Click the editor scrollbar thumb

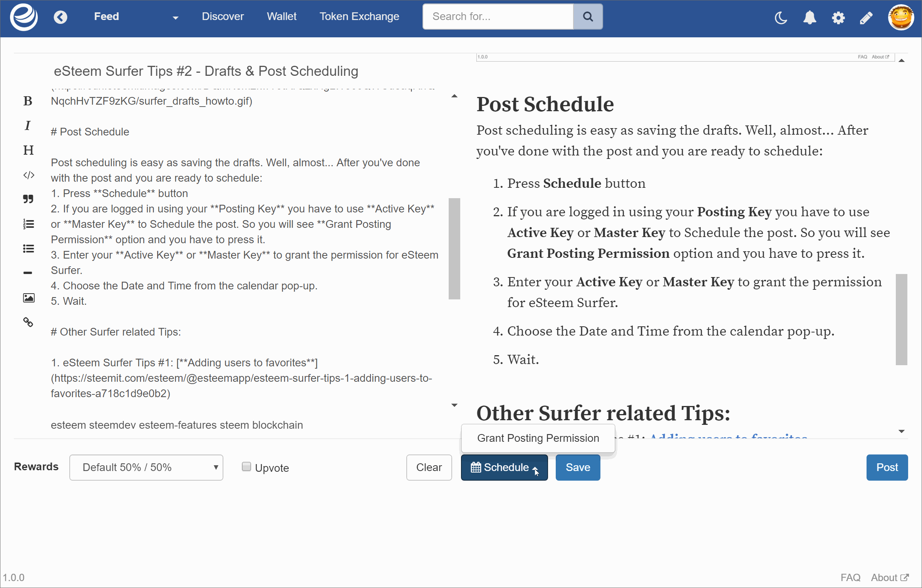(454, 249)
